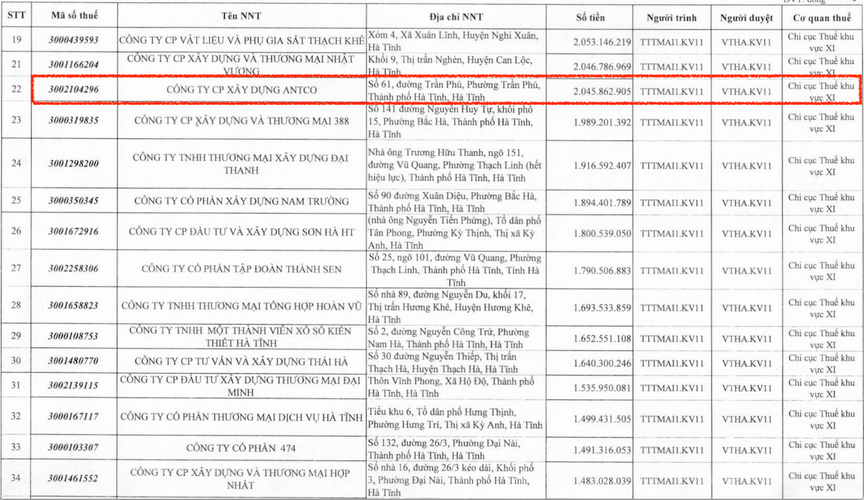Select tax code 3001166204

tap(74, 64)
